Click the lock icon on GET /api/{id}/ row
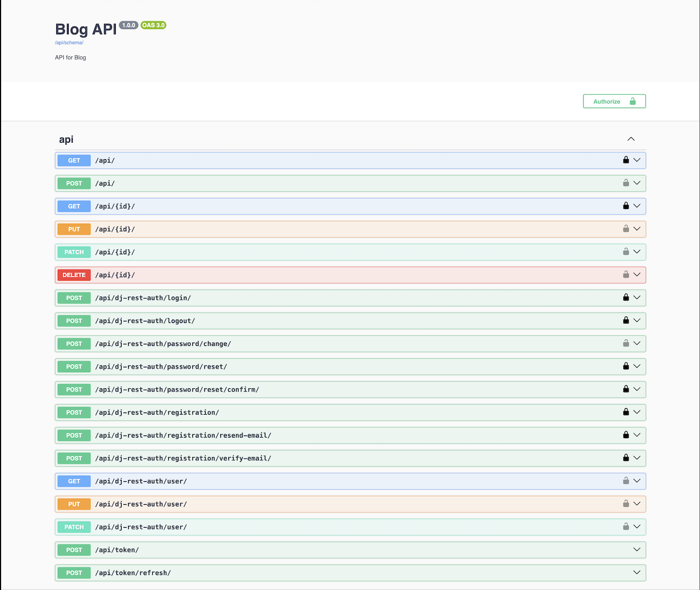 pyautogui.click(x=625, y=206)
